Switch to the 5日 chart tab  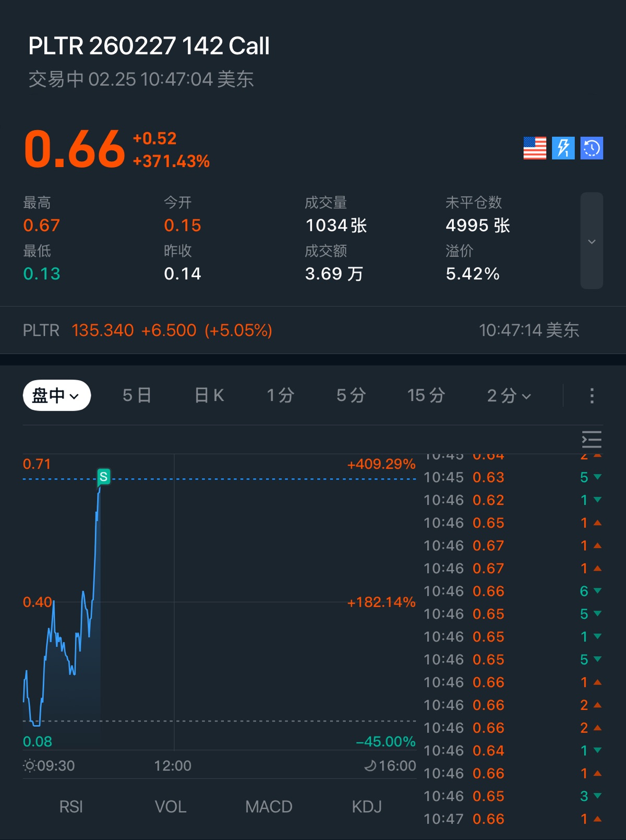point(137,396)
